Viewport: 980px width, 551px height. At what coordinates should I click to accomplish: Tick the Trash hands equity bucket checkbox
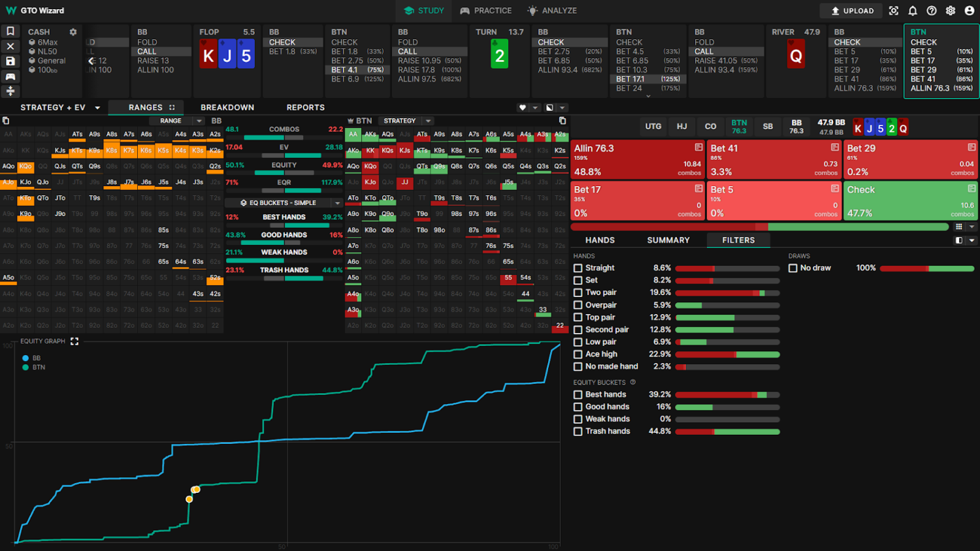578,432
